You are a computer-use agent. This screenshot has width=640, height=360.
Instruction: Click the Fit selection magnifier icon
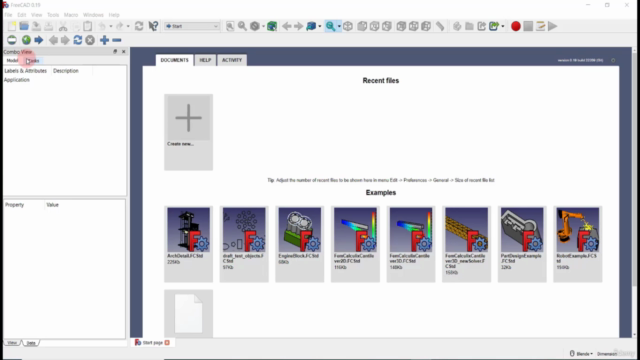coord(242,26)
